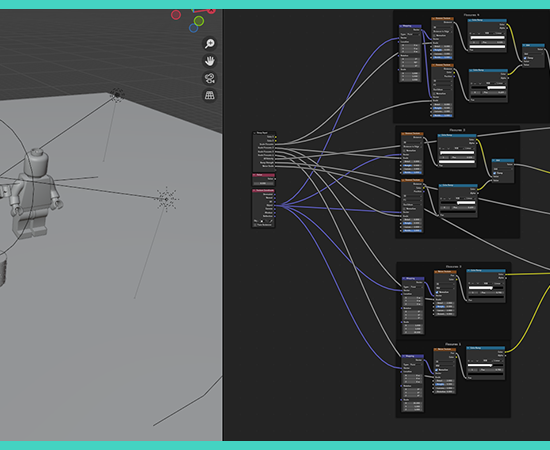
Task: Remove a stop with minus in Fissures 4 top Color Ramp
Action: 474,33
